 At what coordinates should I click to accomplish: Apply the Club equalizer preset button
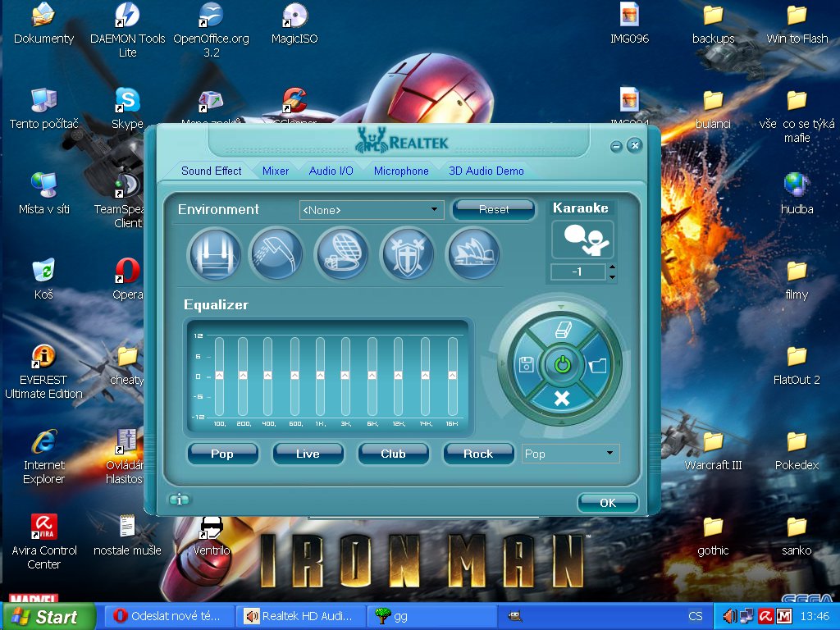click(x=393, y=454)
